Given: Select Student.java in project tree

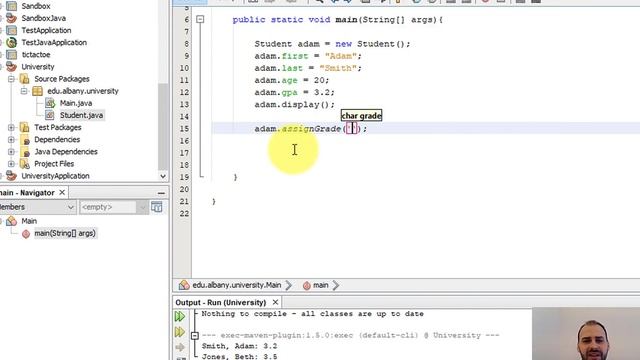Looking at the screenshot, I should [82, 116].
